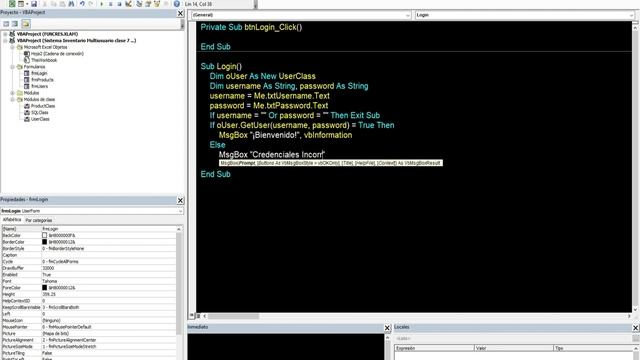Click the Project Explorer toolbar icon
This screenshot has height=360, width=640.
coord(139,4)
